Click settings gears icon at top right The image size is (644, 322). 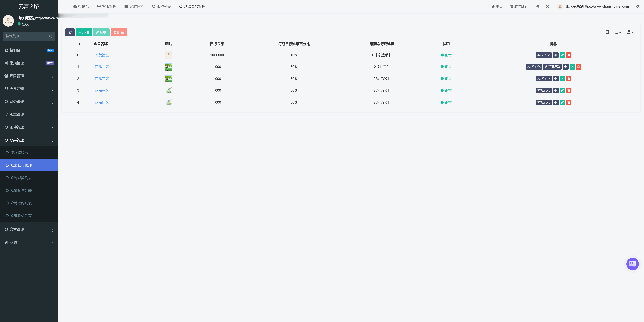638,6
